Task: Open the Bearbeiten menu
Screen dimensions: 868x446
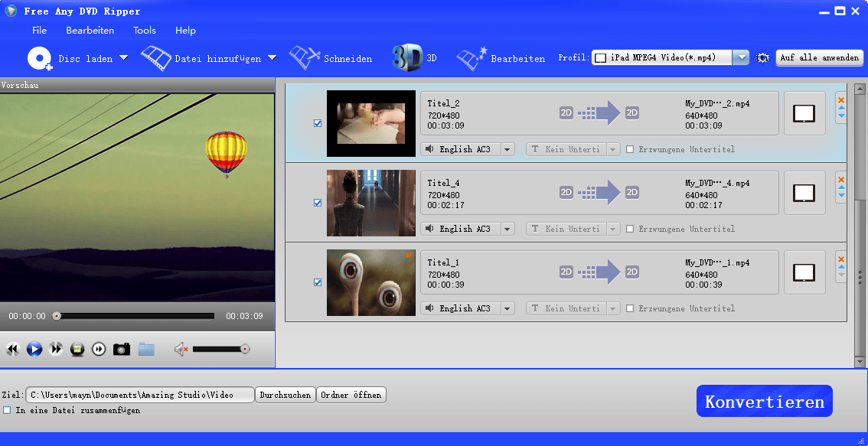Action: tap(90, 31)
